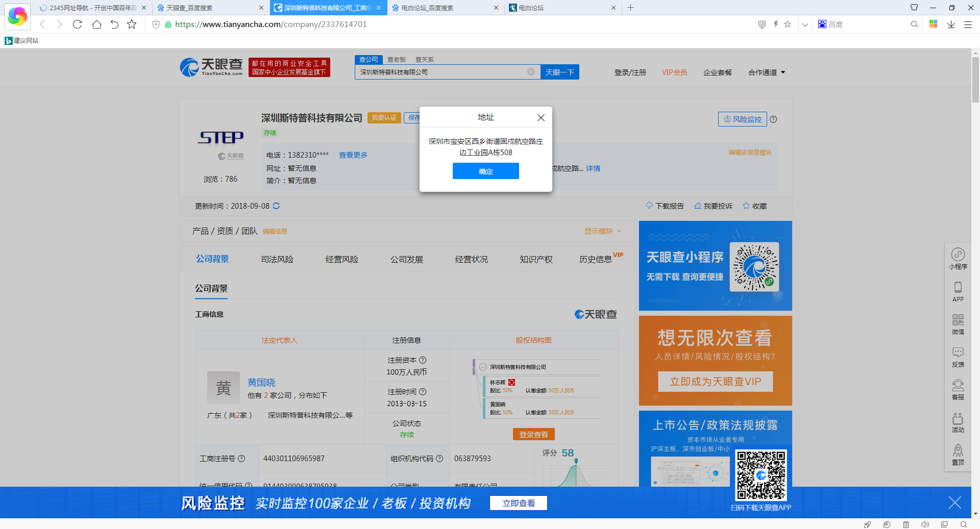The height and width of the screenshot is (529, 980).
Task: Click the help icon next to 注册资本
Action: [x=423, y=360]
